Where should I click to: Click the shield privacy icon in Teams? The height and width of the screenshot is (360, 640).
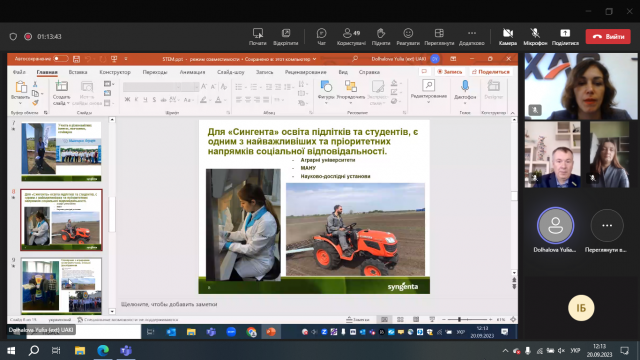pyautogui.click(x=13, y=36)
